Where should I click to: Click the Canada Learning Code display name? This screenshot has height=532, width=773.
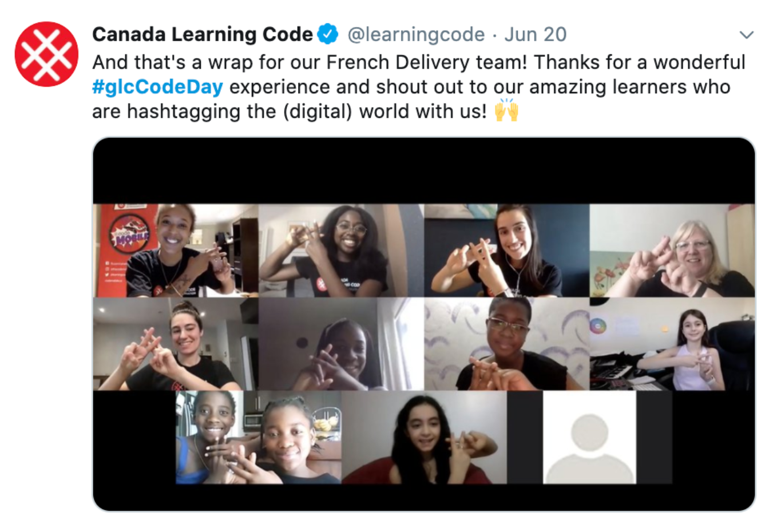click(203, 34)
